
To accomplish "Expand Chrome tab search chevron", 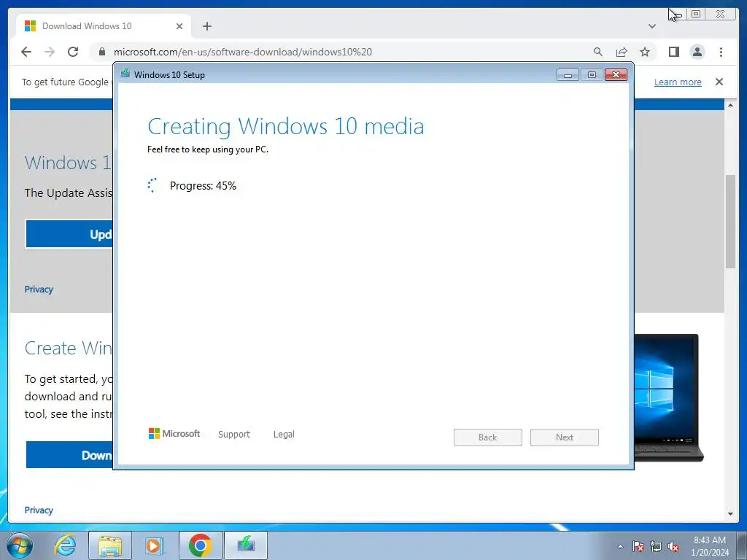I will pos(651,26).
